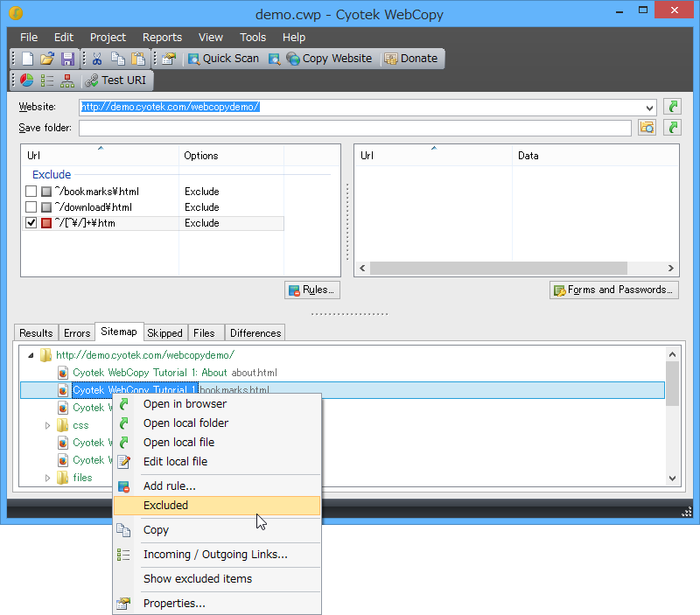Click the sitemap scrollbar down arrow

(x=672, y=479)
